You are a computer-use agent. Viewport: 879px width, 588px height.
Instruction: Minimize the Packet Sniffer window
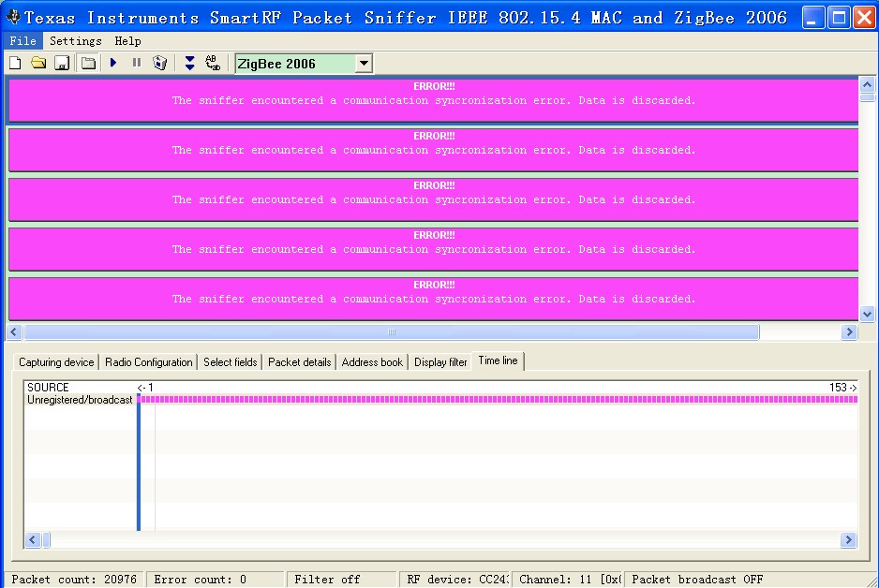(813, 18)
